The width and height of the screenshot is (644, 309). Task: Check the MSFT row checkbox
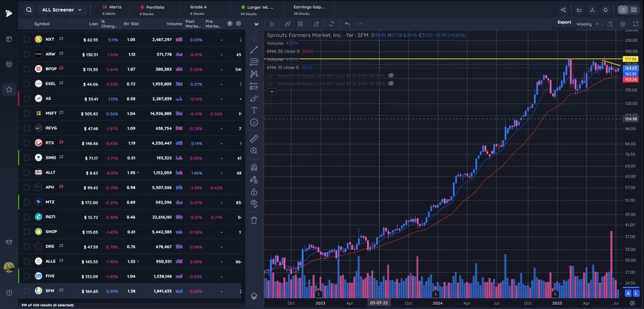pos(26,113)
